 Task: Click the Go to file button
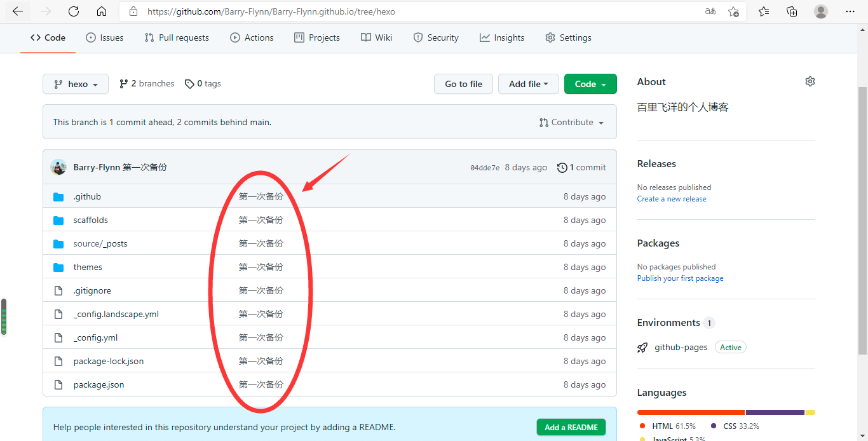click(x=463, y=84)
